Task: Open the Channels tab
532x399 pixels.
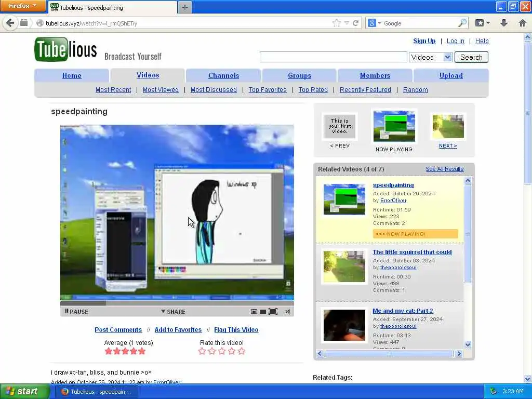Action: [x=223, y=75]
